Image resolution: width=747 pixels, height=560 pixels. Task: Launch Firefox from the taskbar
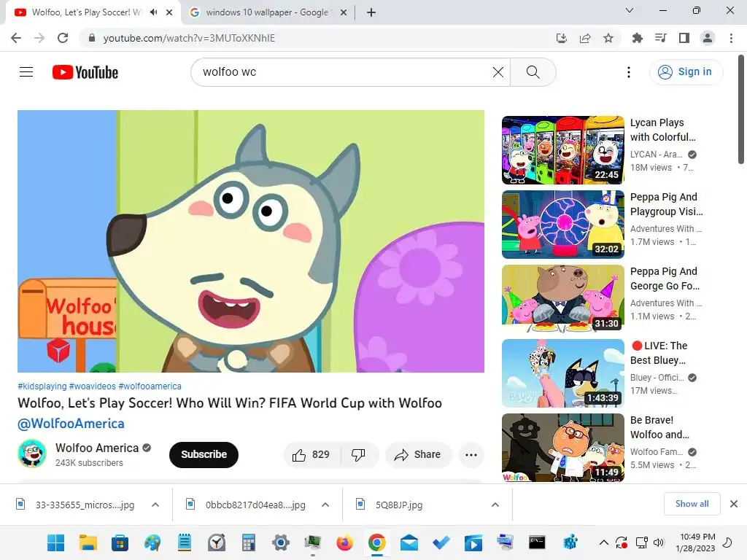[x=344, y=542]
